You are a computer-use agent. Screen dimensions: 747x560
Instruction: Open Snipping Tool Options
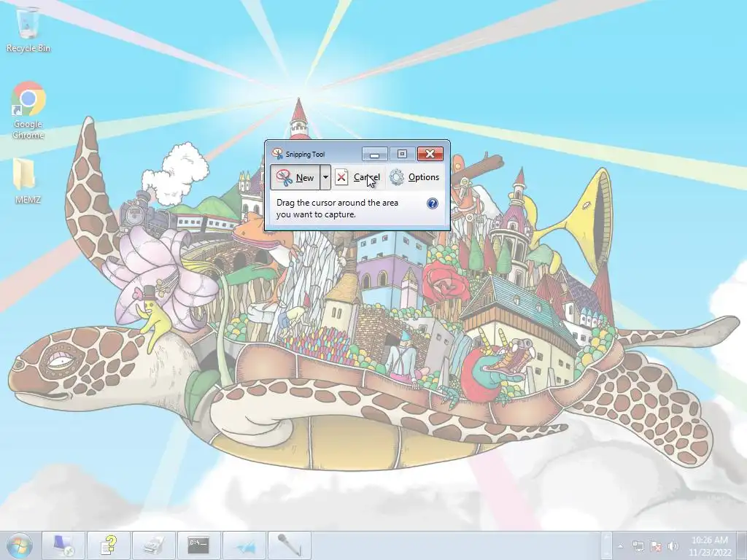click(414, 178)
